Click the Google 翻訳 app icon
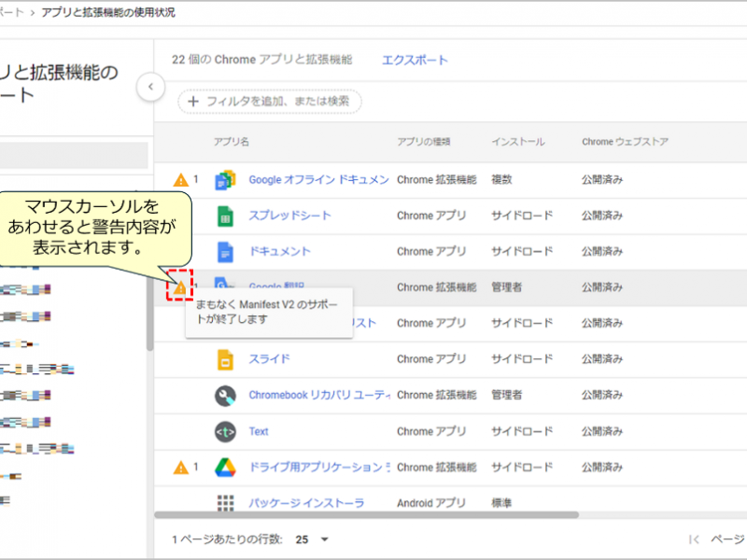The height and width of the screenshot is (560, 747). tap(224, 283)
